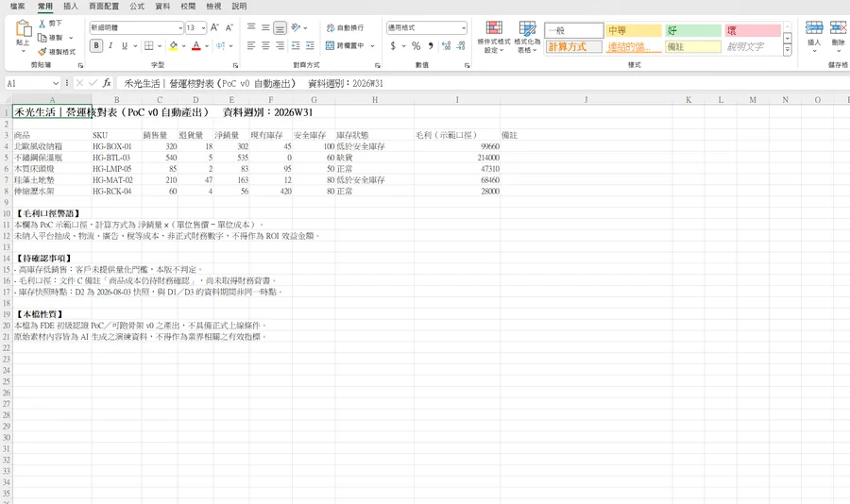
Task: Apply red font color A button
Action: (x=196, y=46)
